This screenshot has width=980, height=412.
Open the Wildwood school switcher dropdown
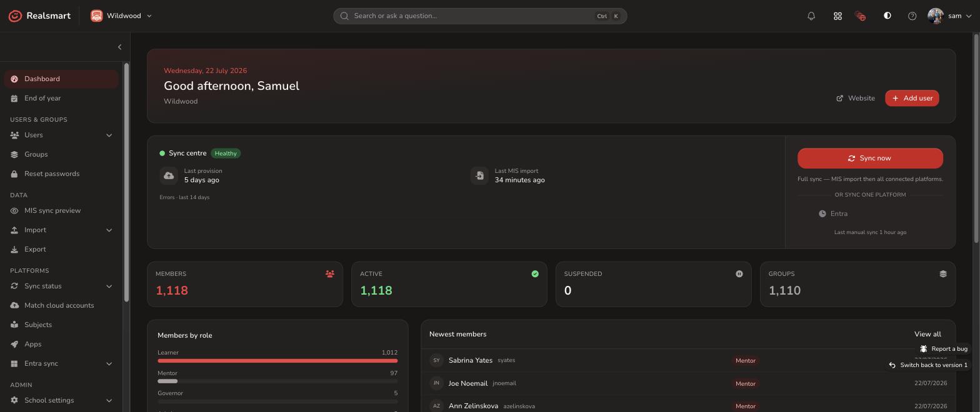coord(121,16)
